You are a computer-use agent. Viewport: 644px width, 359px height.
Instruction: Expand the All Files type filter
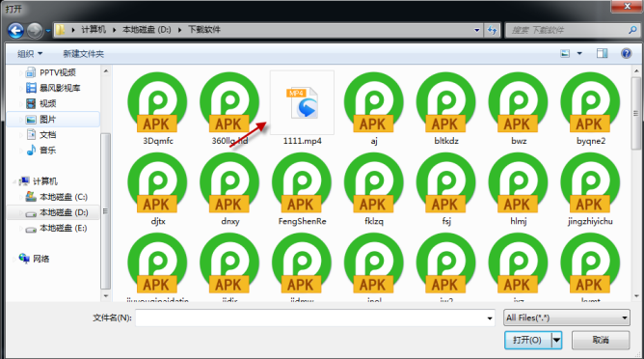567,318
